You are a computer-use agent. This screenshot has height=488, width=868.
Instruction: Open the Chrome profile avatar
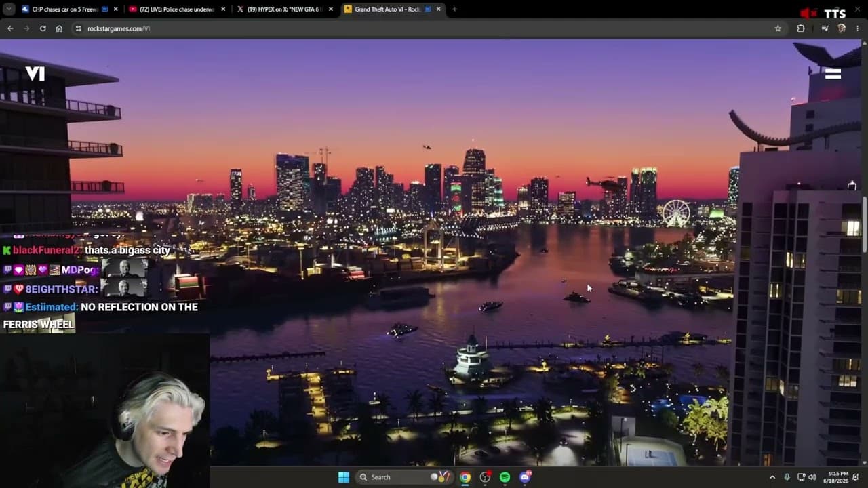coord(842,28)
